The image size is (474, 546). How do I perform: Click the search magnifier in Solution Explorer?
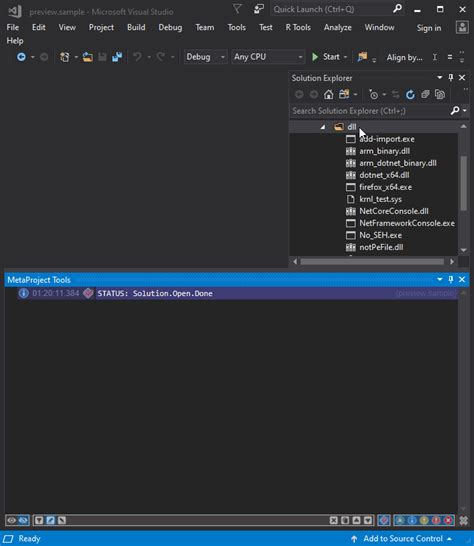tap(455, 111)
